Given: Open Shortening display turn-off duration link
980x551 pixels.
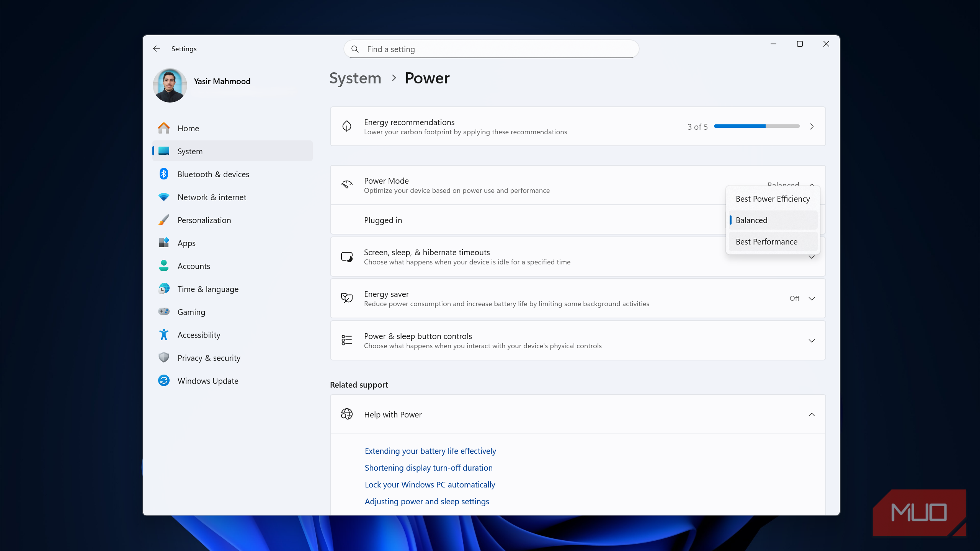Looking at the screenshot, I should [x=428, y=468].
